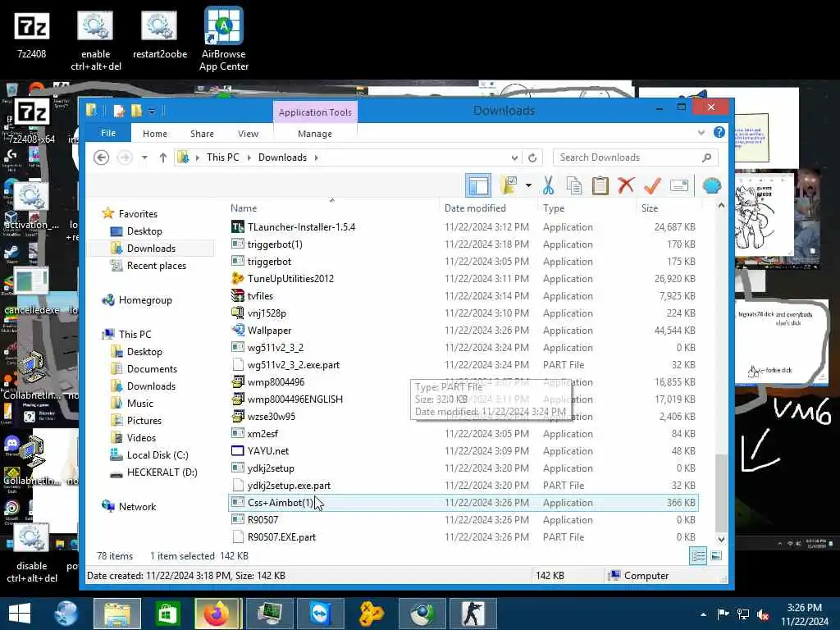This screenshot has width=840, height=630.
Task: Click Downloads in address breadcrumb
Action: (282, 157)
